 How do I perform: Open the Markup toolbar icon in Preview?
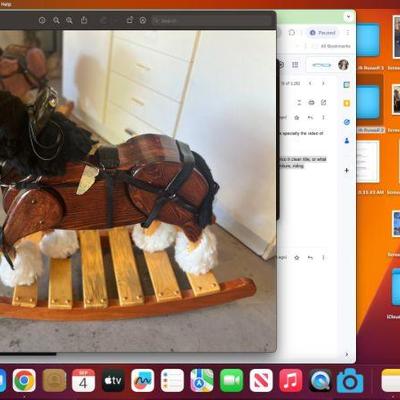pos(143,20)
